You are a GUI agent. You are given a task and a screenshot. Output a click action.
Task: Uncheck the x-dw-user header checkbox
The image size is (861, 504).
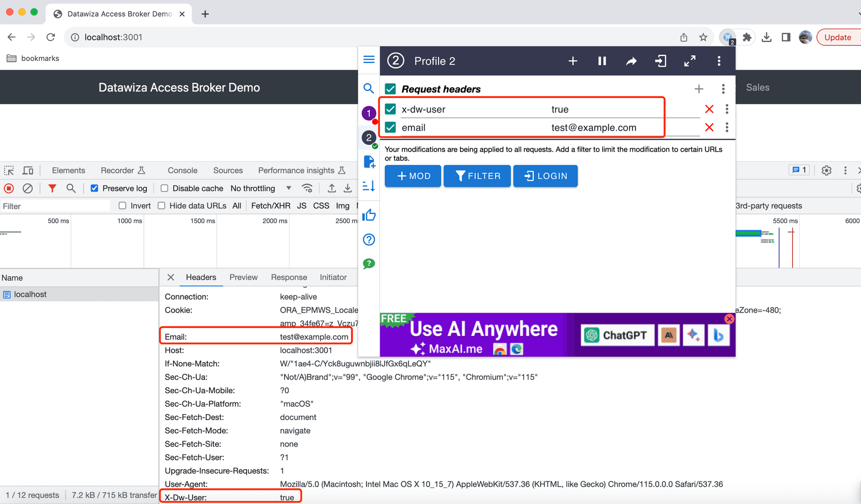[391, 109]
